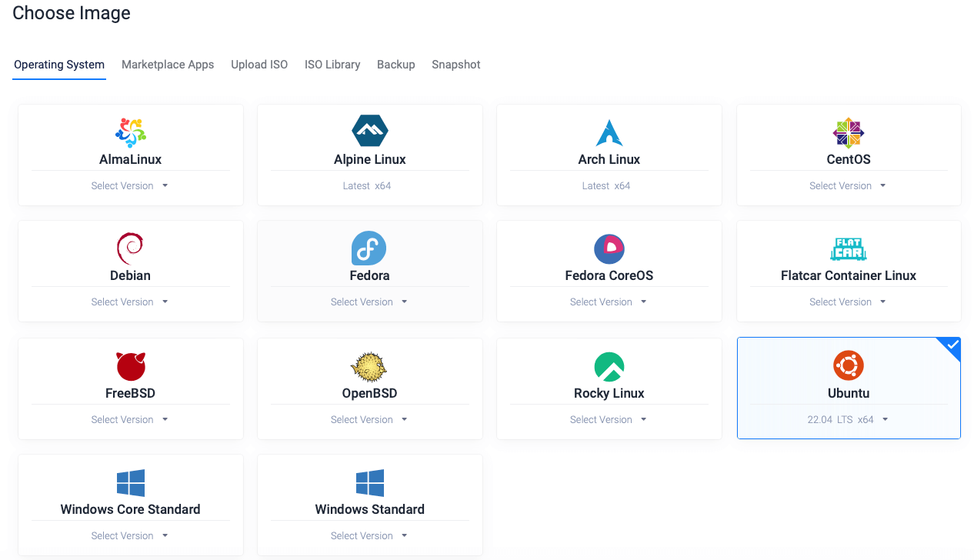974x560 pixels.
Task: Change Ubuntu 22.04 LTS x64 version dropdown
Action: click(x=848, y=419)
